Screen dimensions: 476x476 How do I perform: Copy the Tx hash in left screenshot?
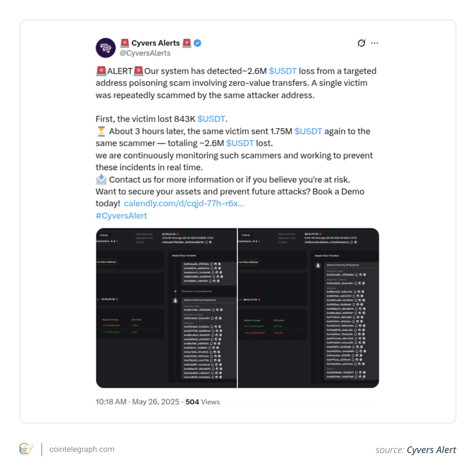[206, 242]
